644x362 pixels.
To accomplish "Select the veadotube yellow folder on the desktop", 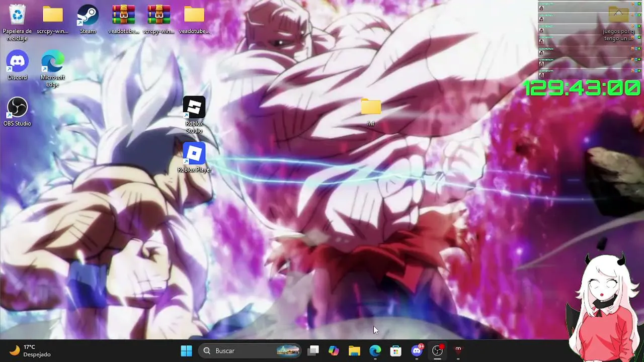I will (194, 20).
